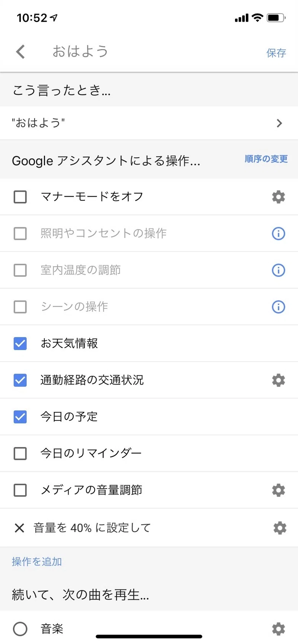Open the "おはよう" phrase chevron
Image resolution: width=298 pixels, height=644 pixels.
point(279,123)
